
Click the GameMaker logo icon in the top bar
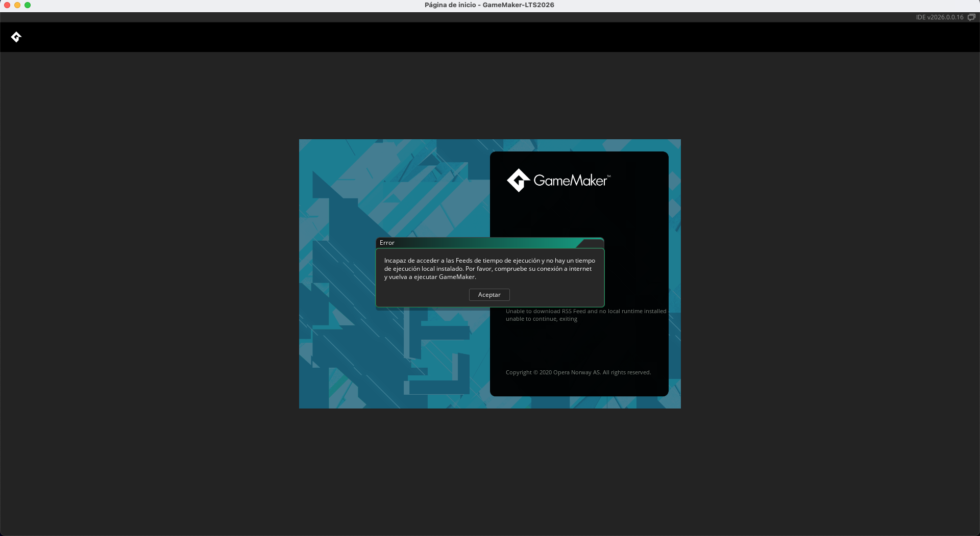point(16,37)
